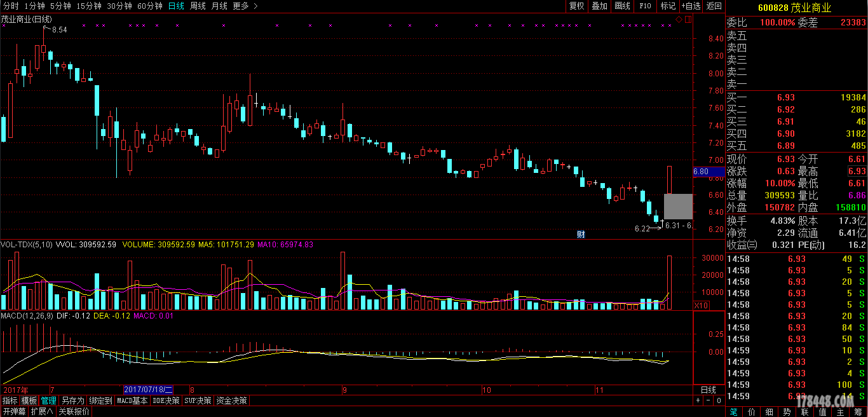Select the 15分钟 period tab
The image size is (868, 417).
point(88,6)
